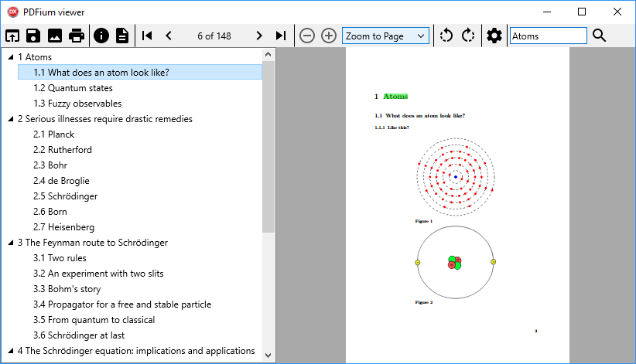Maximize the PDFium viewer window
Image resolution: width=636 pixels, height=364 pixels.
[582, 12]
